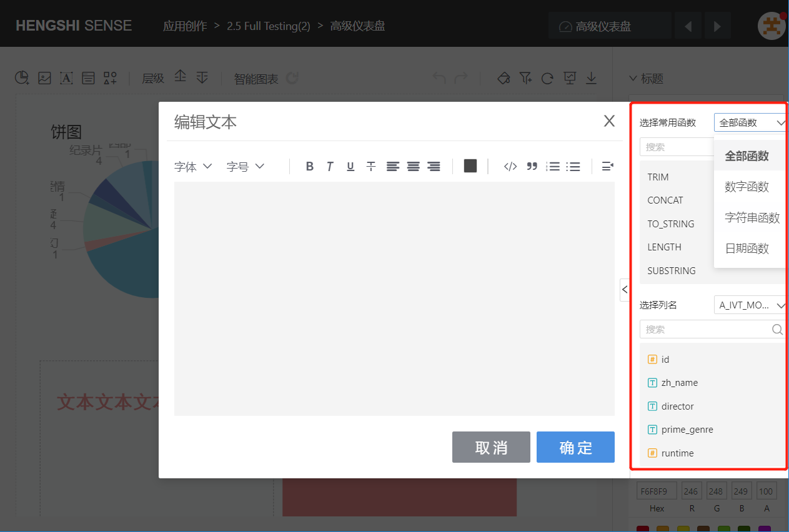The image size is (789, 532).
Task: Open the 全部函数 function category dropdown
Action: tap(750, 123)
